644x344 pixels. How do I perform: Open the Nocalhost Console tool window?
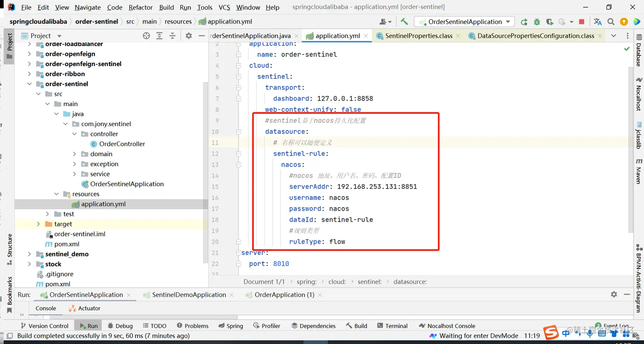pyautogui.click(x=447, y=326)
